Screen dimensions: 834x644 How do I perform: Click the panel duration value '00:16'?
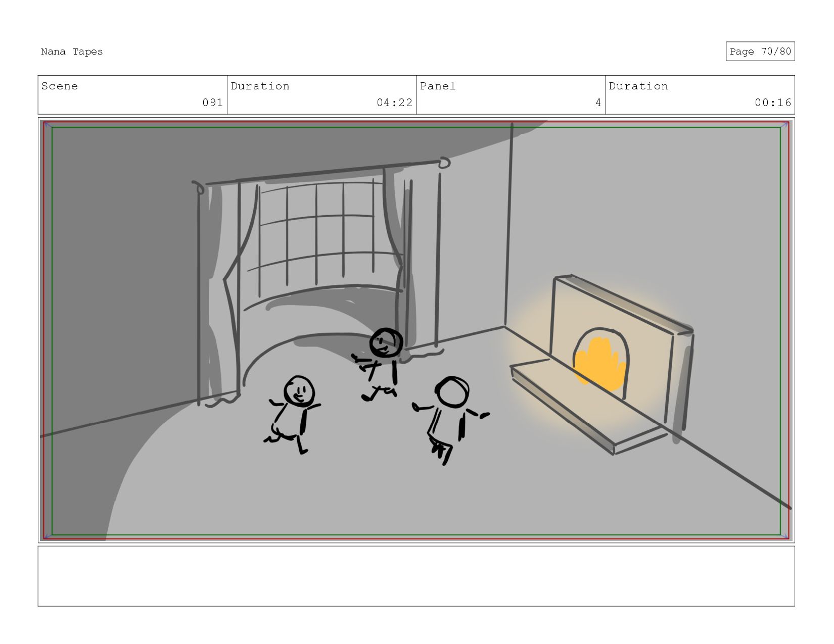[773, 103]
